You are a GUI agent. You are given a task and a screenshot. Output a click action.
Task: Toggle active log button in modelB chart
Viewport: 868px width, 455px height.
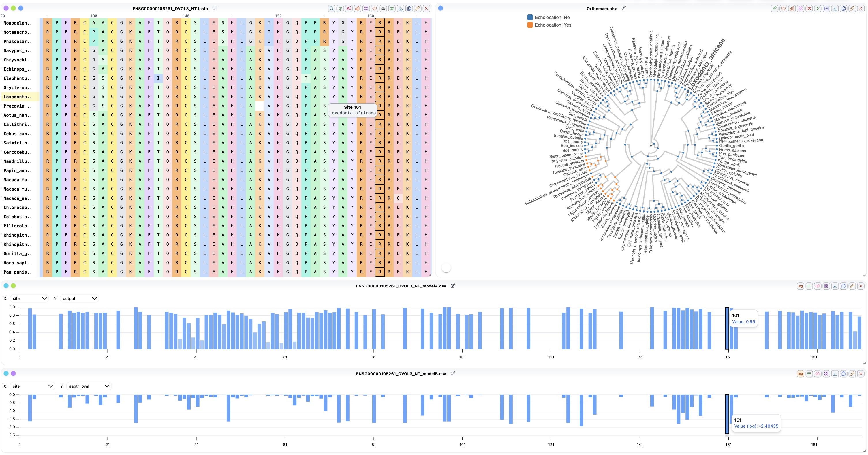tap(800, 374)
